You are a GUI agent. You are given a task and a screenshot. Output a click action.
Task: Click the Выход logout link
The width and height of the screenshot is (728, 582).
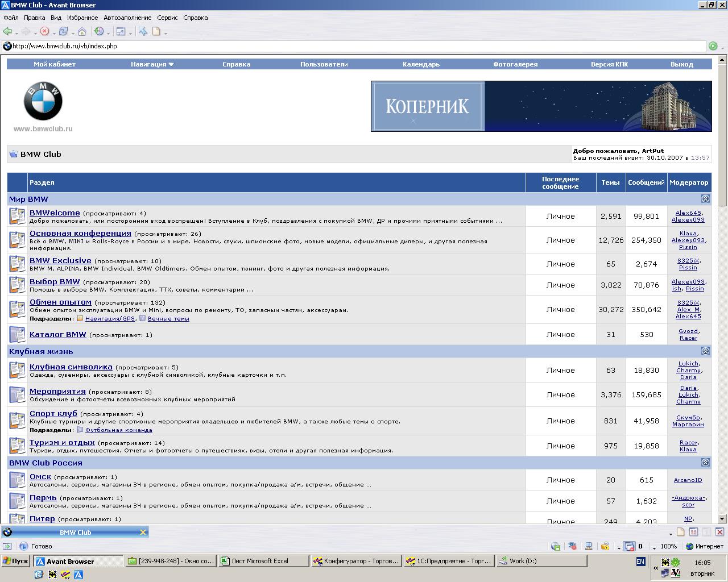coord(681,64)
